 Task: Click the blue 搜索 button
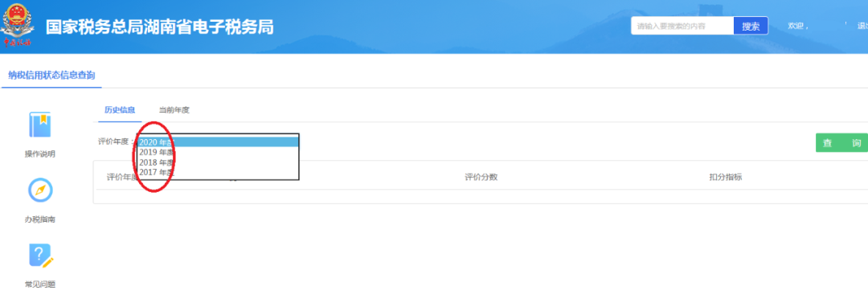pos(751,26)
